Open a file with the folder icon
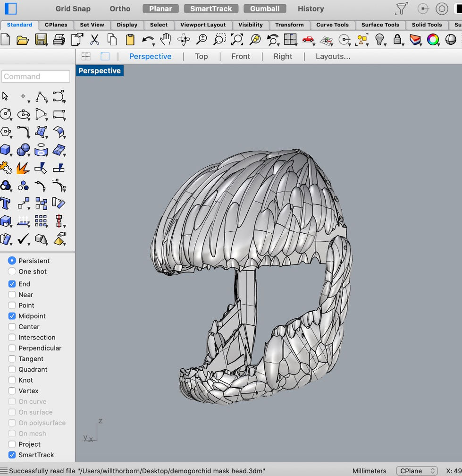The width and height of the screenshot is (462, 476). (23, 40)
